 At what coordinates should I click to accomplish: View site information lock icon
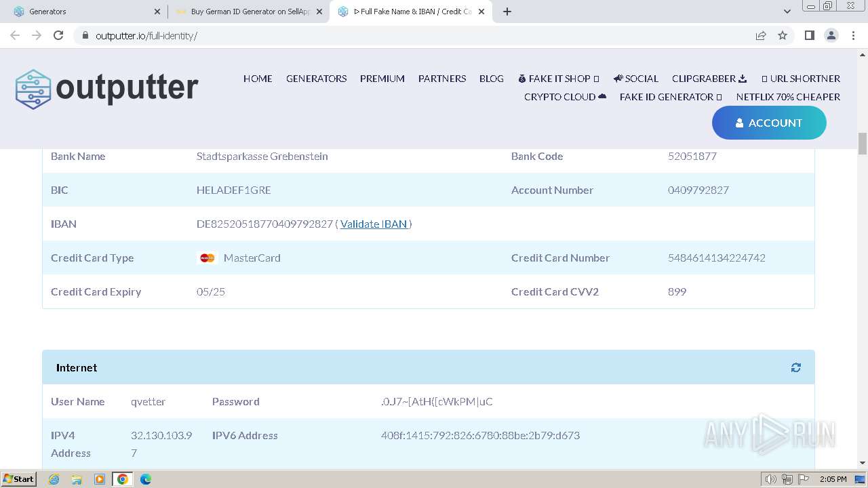(x=85, y=35)
